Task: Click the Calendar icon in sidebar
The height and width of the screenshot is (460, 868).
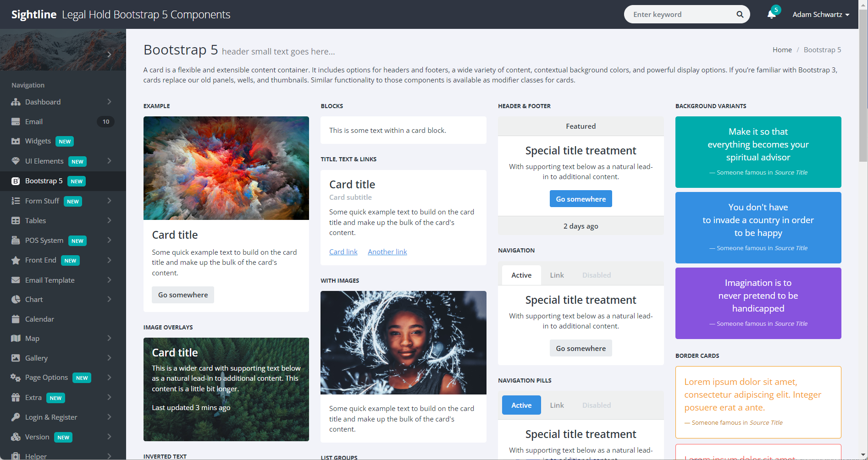Action: click(x=16, y=319)
